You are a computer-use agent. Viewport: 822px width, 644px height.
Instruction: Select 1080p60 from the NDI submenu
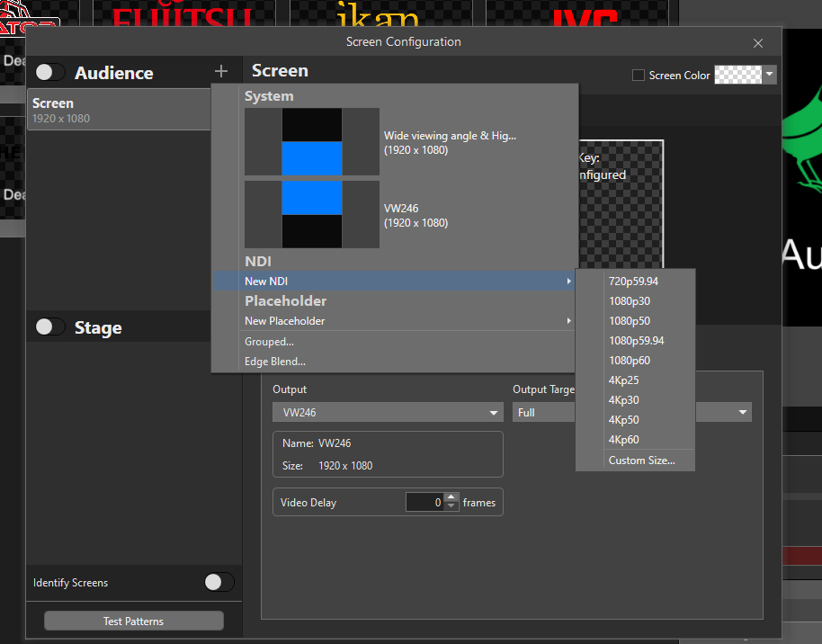click(630, 360)
